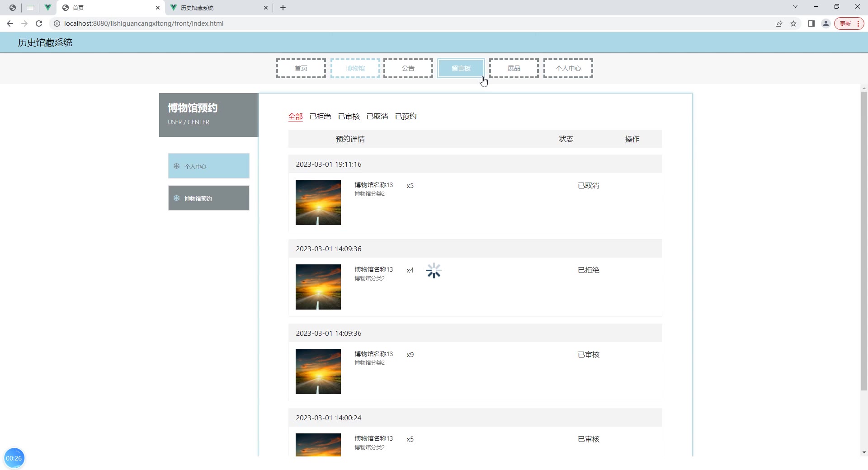The image size is (868, 470).
Task: Bookmark this page with the star icon
Action: pyautogui.click(x=793, y=23)
